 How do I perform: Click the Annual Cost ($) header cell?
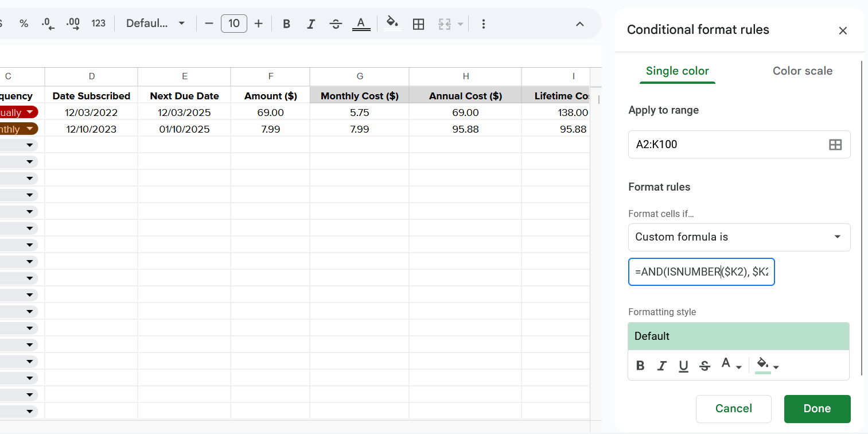[466, 96]
